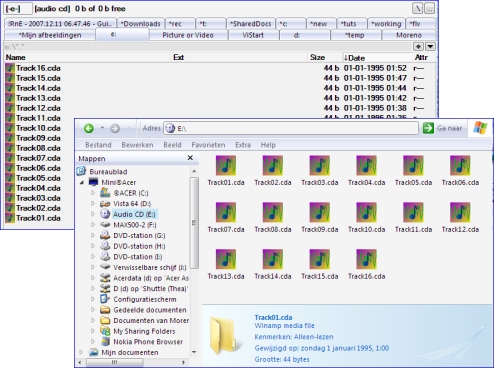Switch to the *Mijn afbeeldingen tab

tap(50, 35)
